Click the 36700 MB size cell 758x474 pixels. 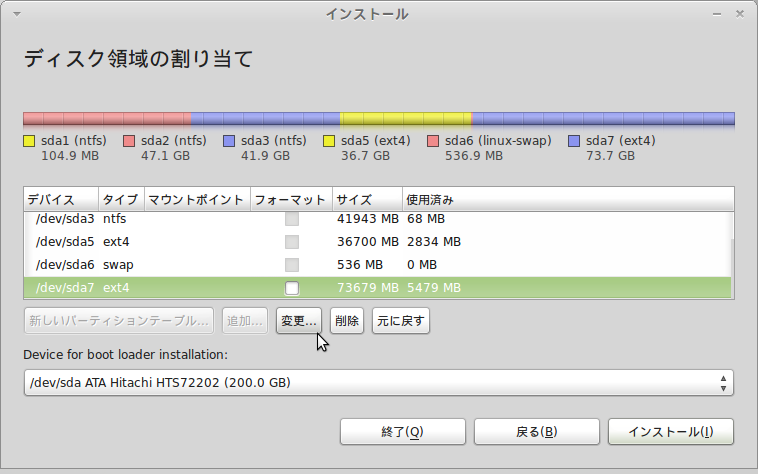[367, 242]
